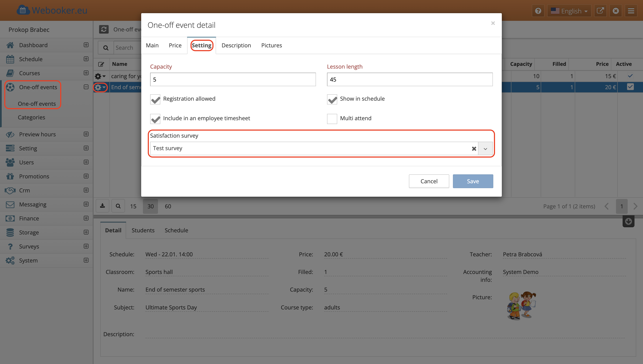Click the help question mark icon

(538, 11)
